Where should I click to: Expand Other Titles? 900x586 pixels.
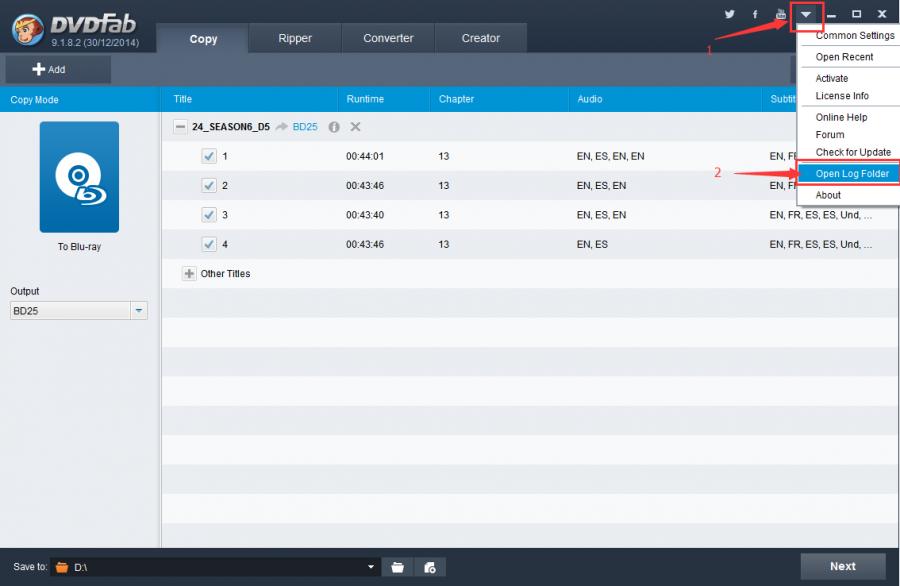(x=189, y=274)
